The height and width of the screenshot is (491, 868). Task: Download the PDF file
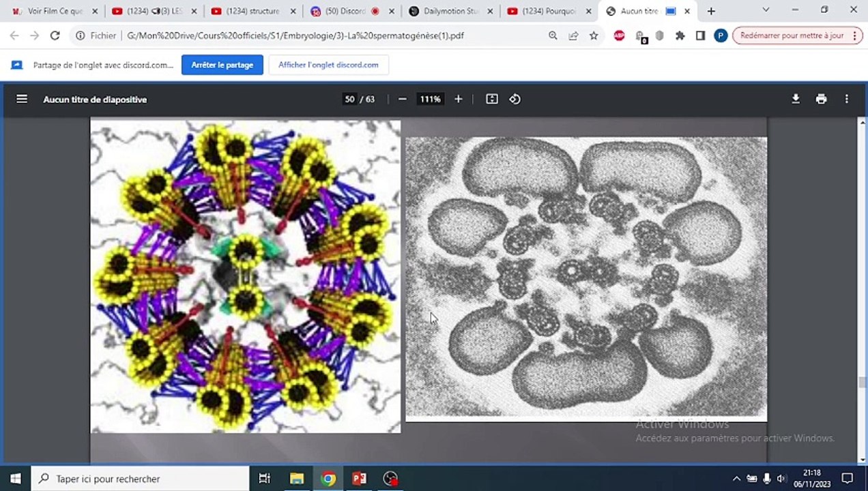click(796, 99)
